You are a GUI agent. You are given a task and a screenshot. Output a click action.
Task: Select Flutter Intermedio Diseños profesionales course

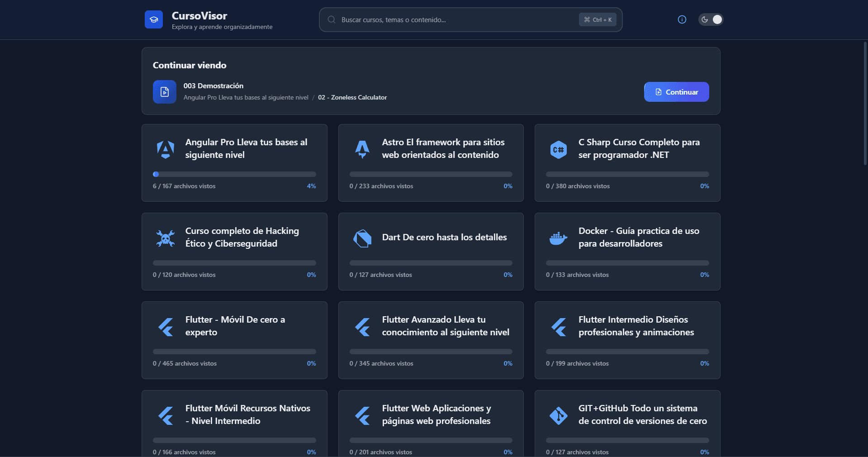click(x=636, y=326)
